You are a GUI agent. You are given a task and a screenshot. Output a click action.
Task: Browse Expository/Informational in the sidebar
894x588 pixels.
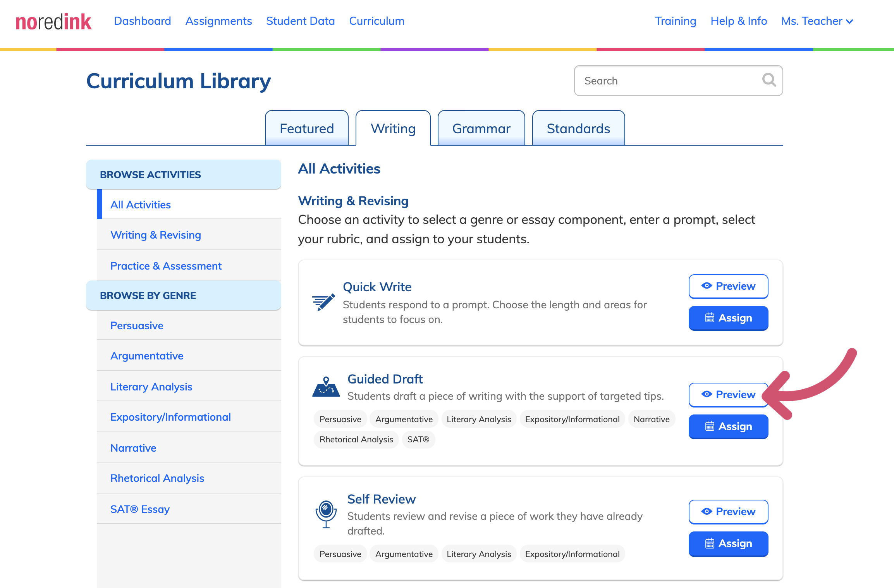(x=189, y=417)
